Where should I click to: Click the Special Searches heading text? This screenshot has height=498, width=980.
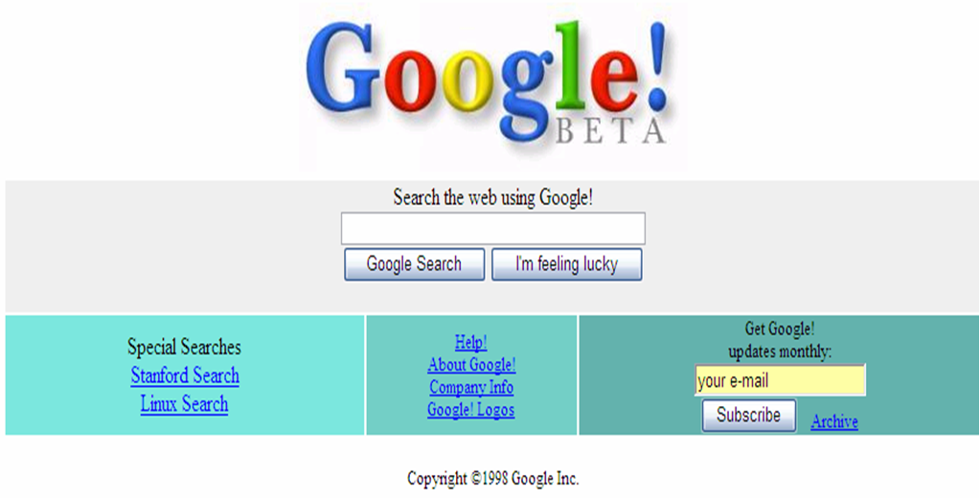[184, 347]
